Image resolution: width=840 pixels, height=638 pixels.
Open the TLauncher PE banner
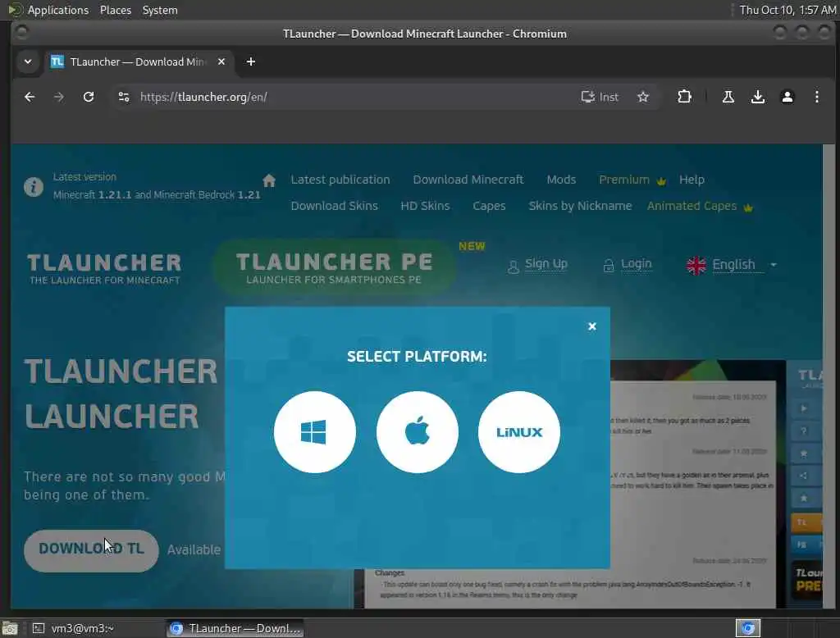(335, 267)
